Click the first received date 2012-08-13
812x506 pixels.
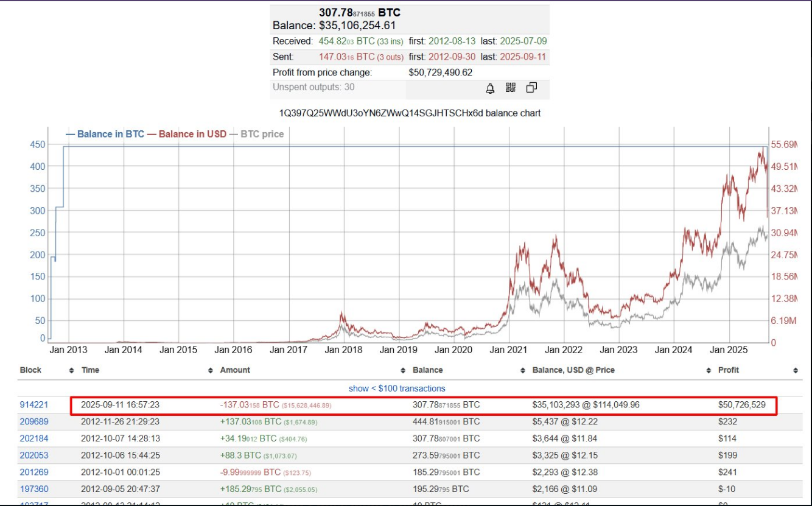click(452, 41)
